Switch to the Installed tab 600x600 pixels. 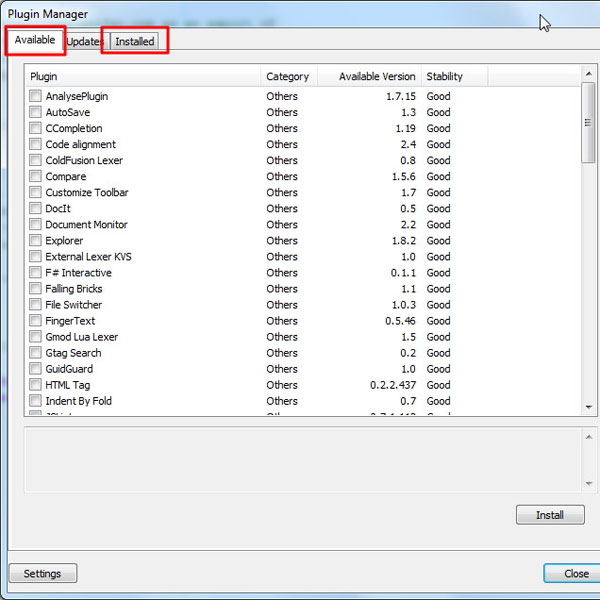click(x=134, y=42)
